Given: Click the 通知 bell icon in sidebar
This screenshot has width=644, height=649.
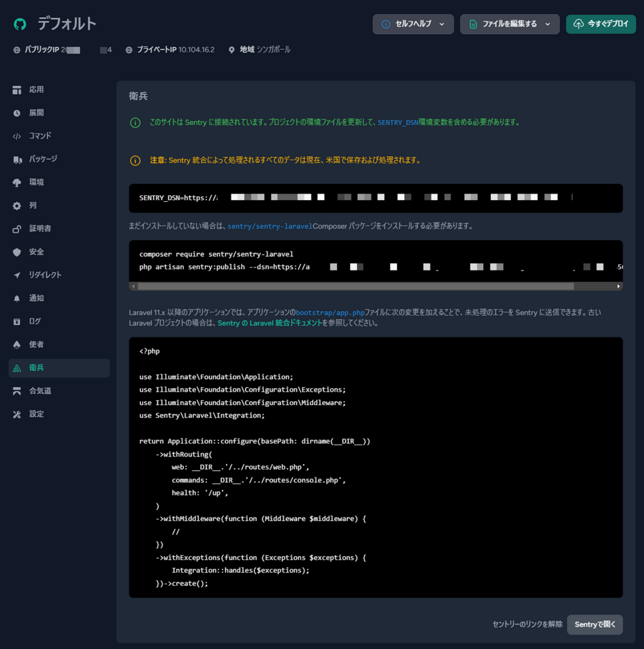Looking at the screenshot, I should [17, 298].
